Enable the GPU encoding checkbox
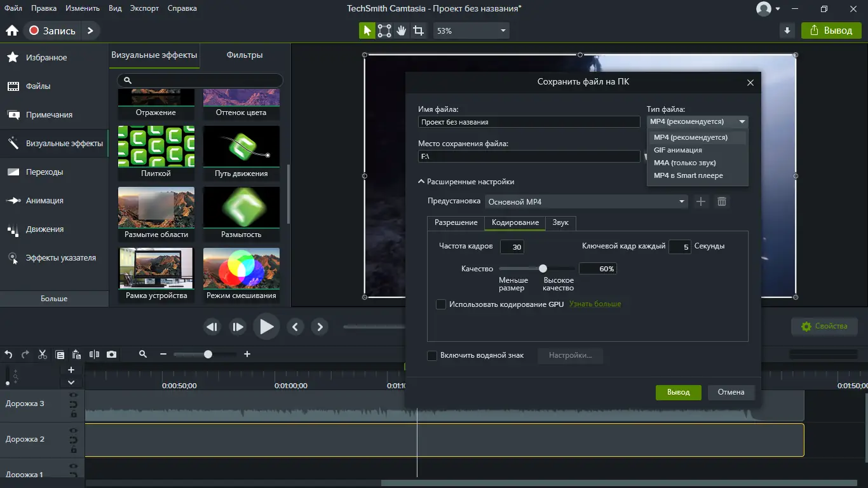Image resolution: width=868 pixels, height=488 pixels. pos(441,305)
